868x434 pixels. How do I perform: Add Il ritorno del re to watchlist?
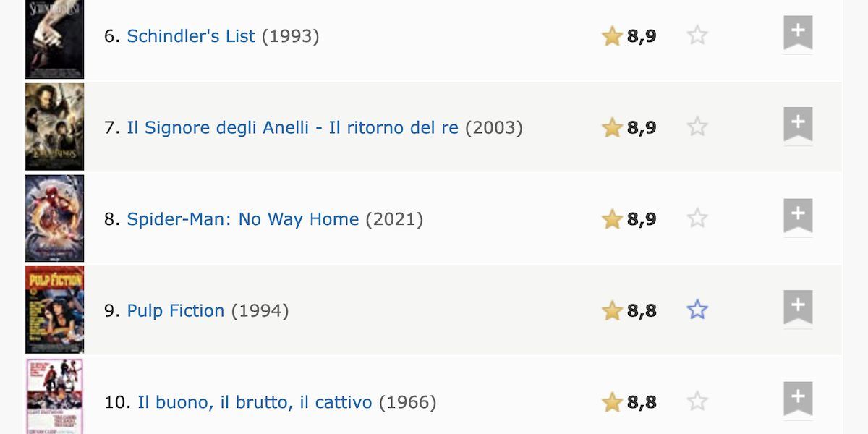click(798, 124)
